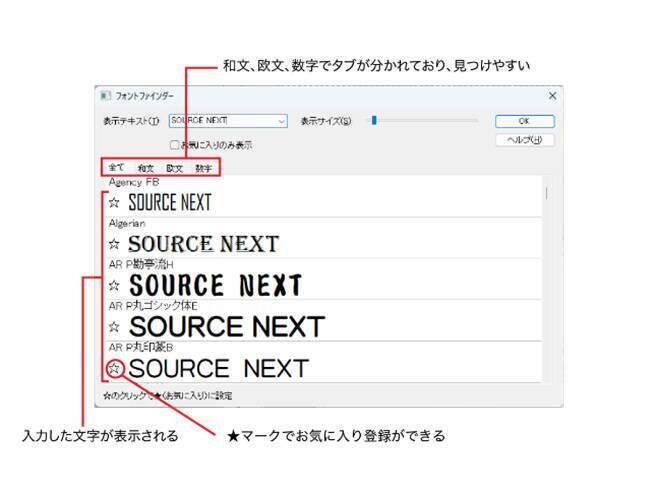The image size is (658, 493).
Task: Click the AR P丸ゴシック体E font name label
Action: (x=153, y=305)
